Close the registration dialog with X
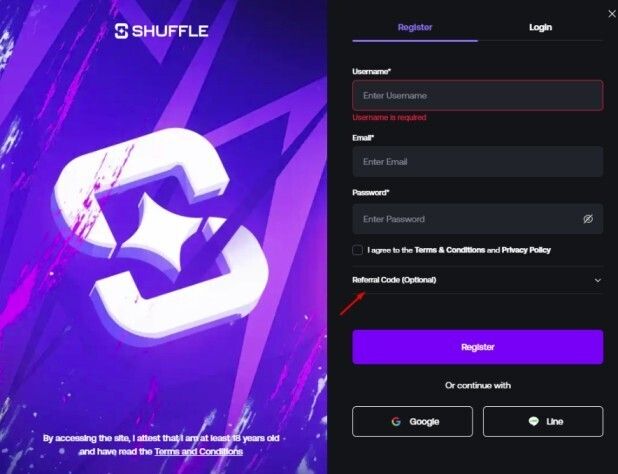The image size is (618, 474). (x=612, y=14)
